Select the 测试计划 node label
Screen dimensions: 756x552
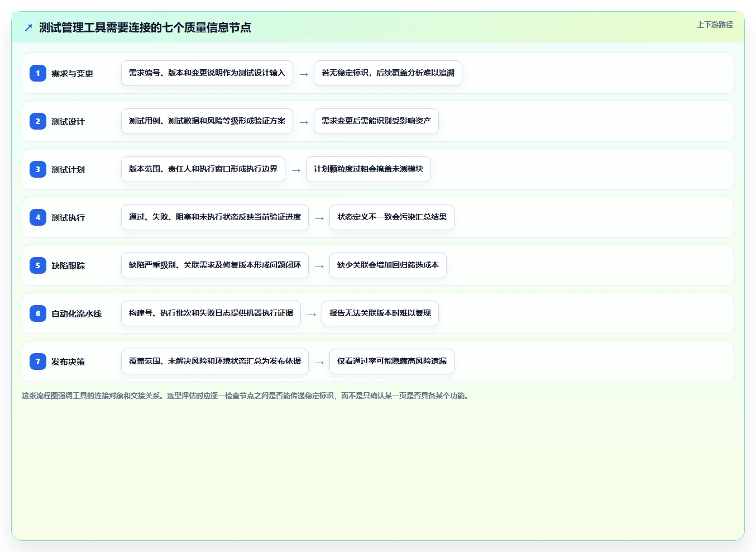pyautogui.click(x=68, y=169)
